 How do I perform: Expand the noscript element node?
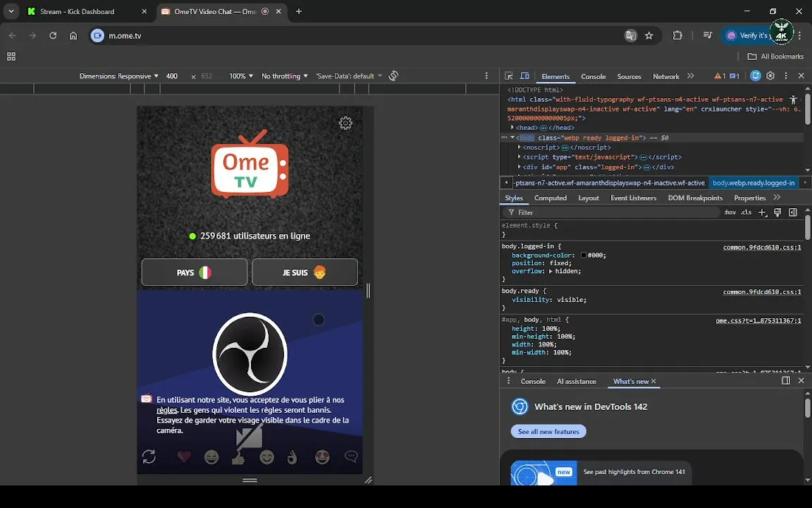coord(519,147)
